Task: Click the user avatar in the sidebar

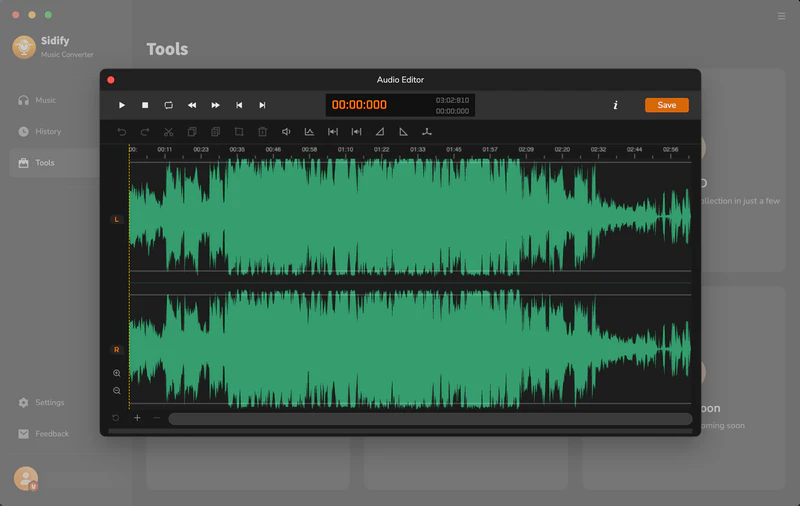Action: point(26,479)
